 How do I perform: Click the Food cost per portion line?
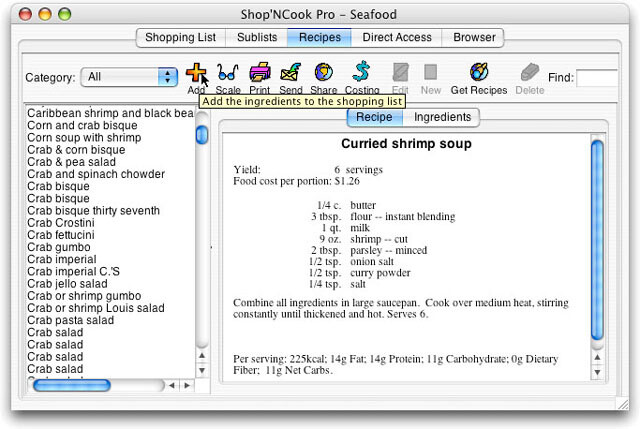[x=296, y=181]
